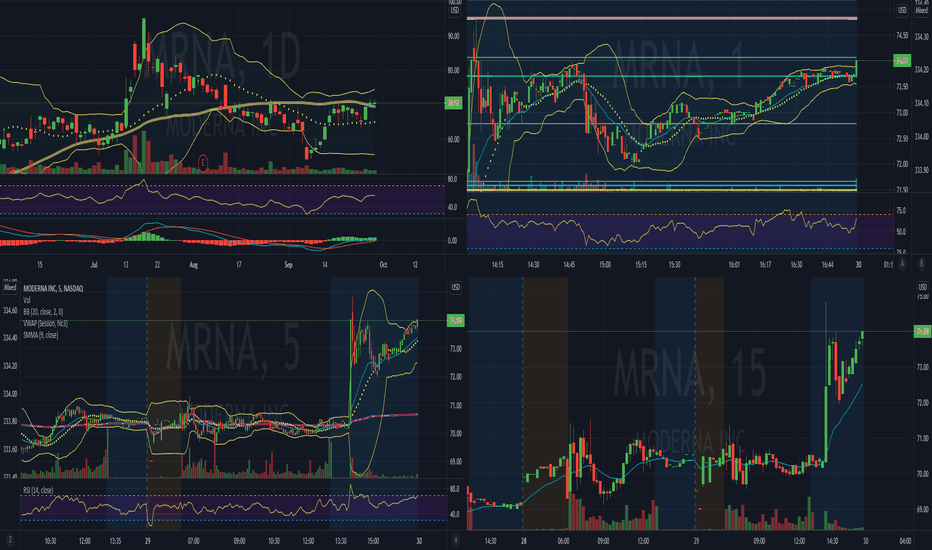The height and width of the screenshot is (550, 932).
Task: Click current price label on daily chart
Action: 454,103
